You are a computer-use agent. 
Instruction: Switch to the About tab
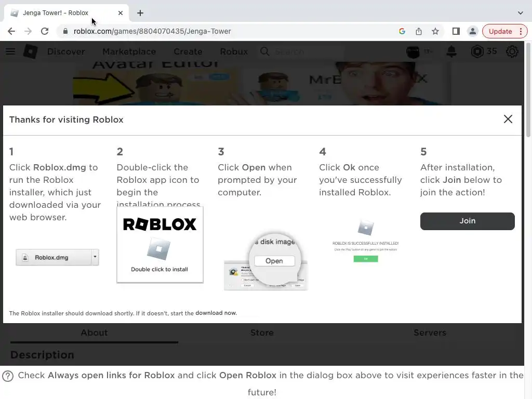(x=94, y=333)
